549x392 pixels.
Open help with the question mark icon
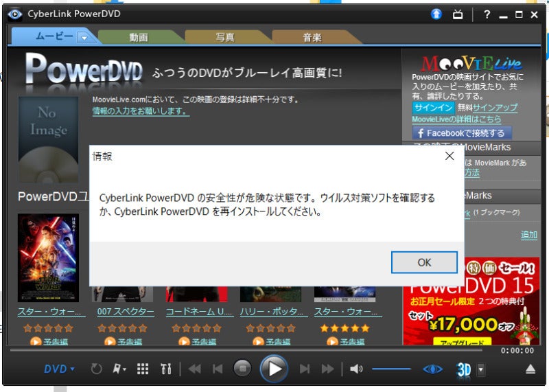coord(487,14)
